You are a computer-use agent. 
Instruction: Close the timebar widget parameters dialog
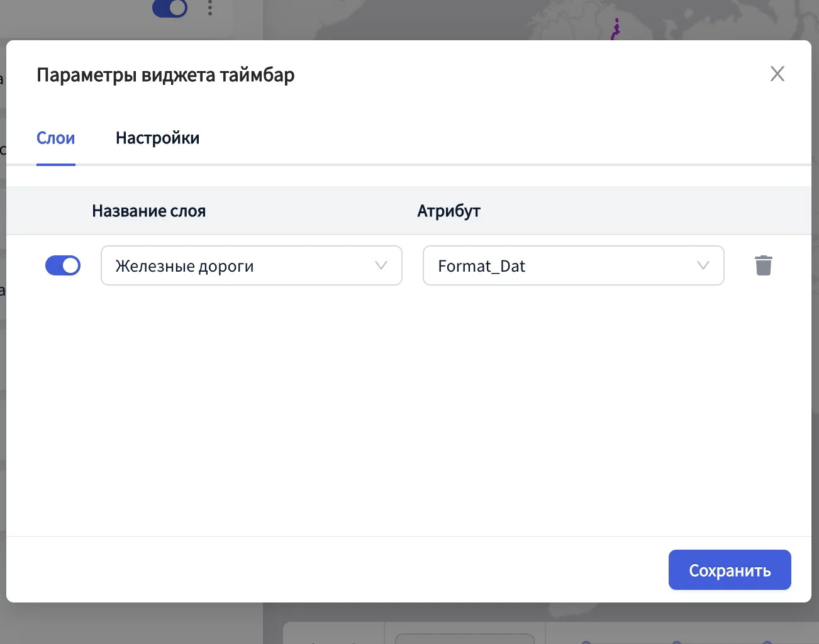(777, 74)
